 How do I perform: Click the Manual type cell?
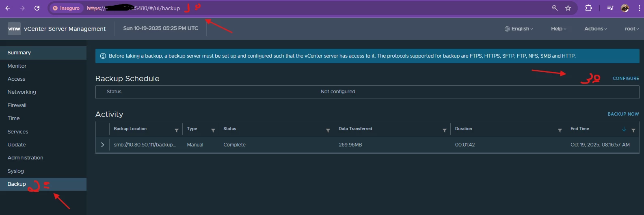[195, 145]
